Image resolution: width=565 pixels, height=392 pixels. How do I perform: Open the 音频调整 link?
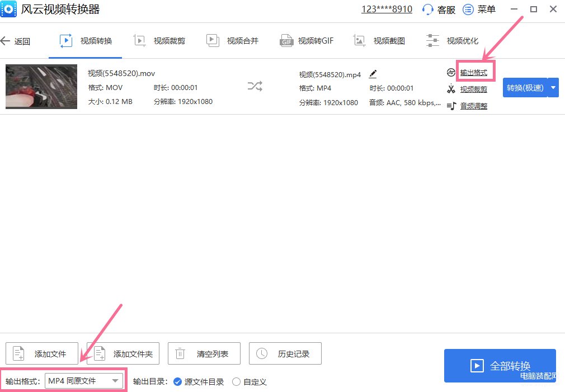[474, 106]
